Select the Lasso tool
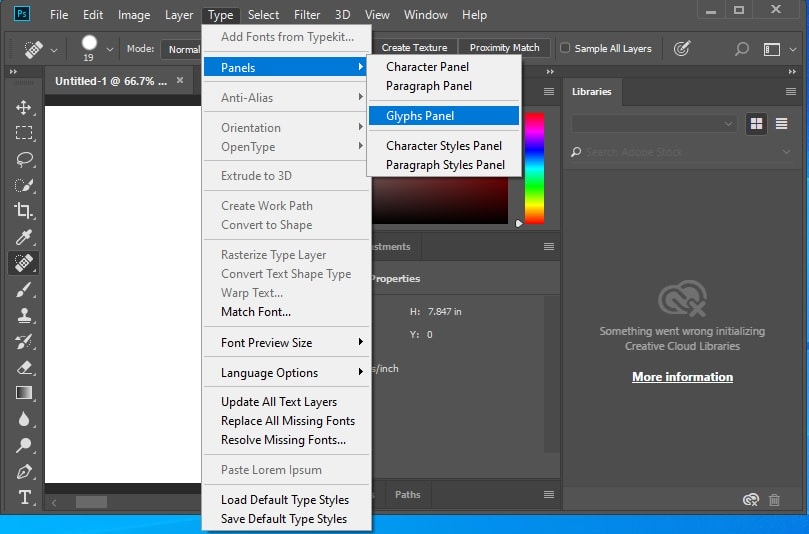The width and height of the screenshot is (809, 534). point(23,159)
